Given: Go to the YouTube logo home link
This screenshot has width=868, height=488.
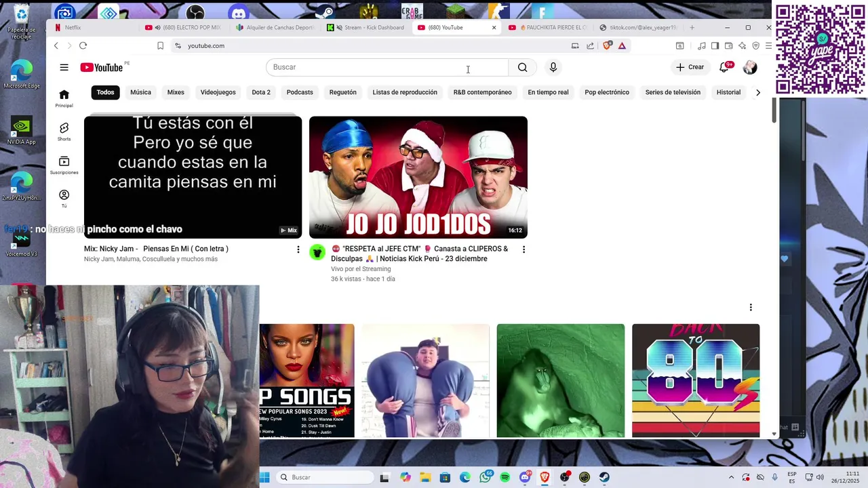Looking at the screenshot, I should (x=102, y=67).
